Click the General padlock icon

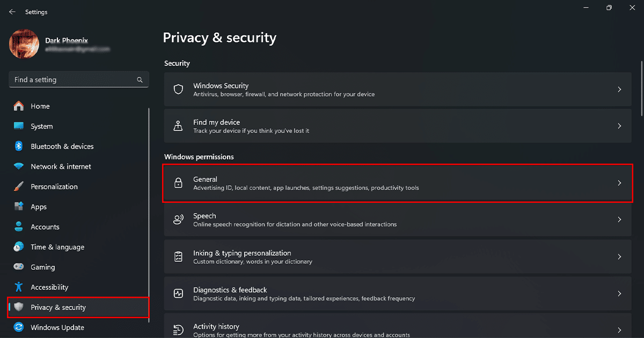pyautogui.click(x=178, y=183)
